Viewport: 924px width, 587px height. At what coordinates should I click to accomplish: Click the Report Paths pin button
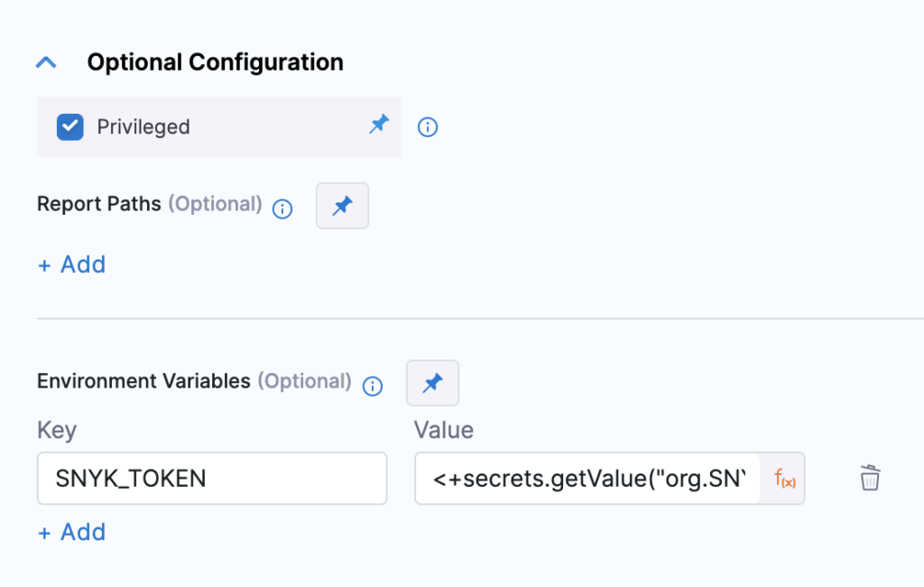[x=342, y=205]
